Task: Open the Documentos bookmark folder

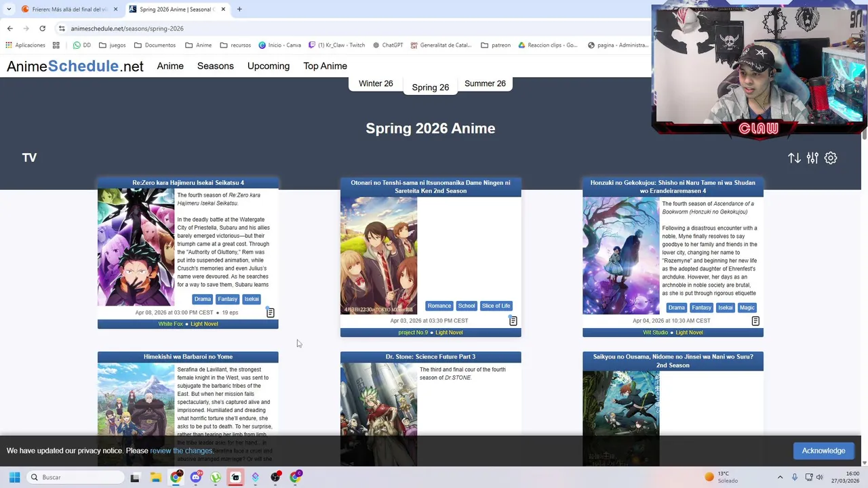Action: point(155,45)
